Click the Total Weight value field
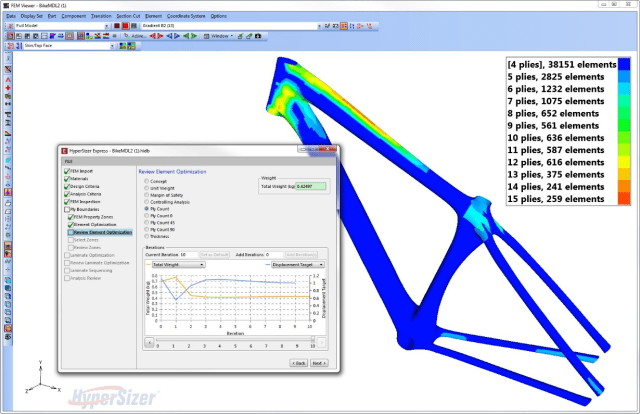 (x=311, y=186)
